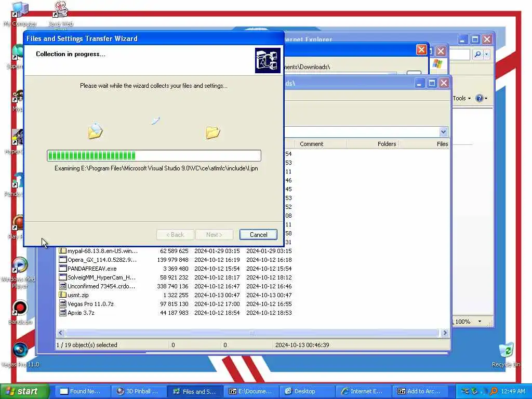Switch to Desktop taskbar item

click(x=308, y=391)
